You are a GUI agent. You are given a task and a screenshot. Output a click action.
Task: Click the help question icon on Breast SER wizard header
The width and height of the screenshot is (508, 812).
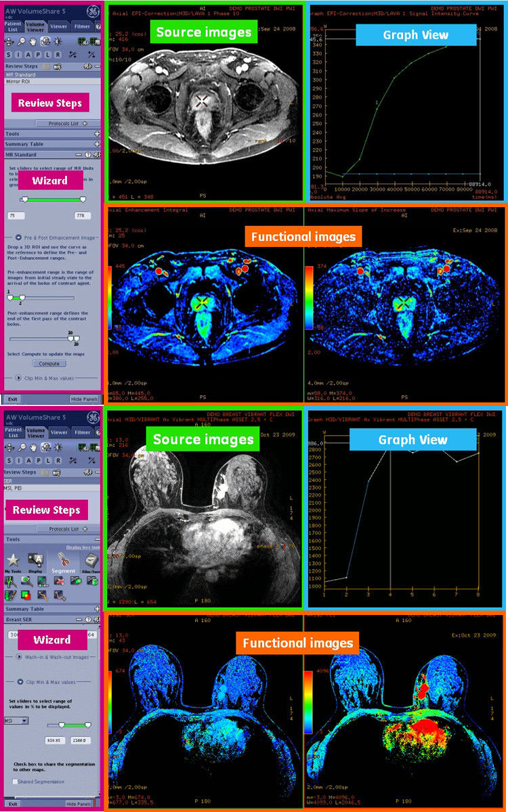point(88,620)
